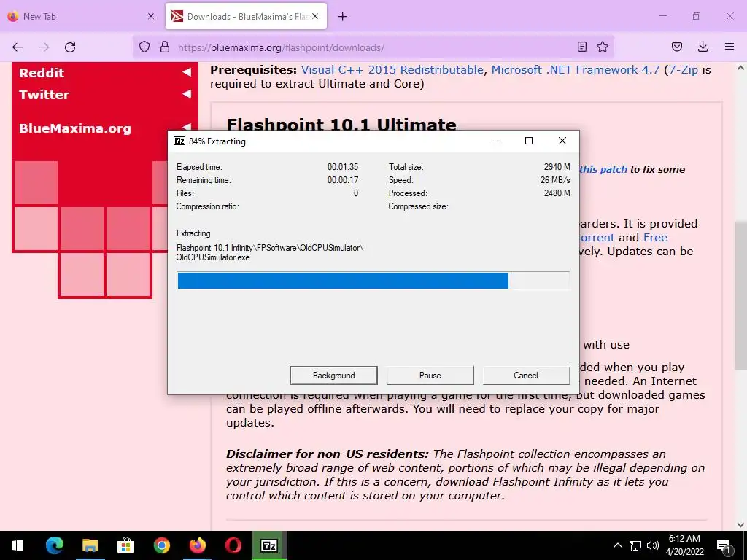747x560 pixels.
Task: Open the network tray icon
Action: click(x=635, y=545)
